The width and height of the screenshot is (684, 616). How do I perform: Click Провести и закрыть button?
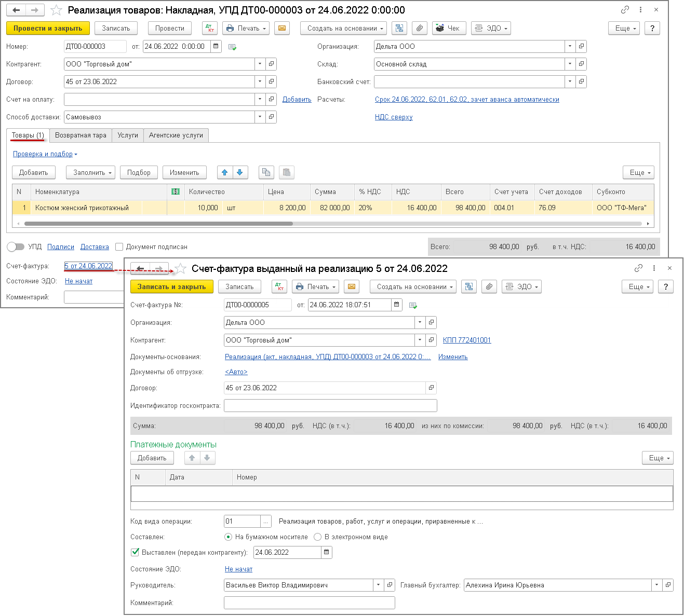click(x=48, y=28)
